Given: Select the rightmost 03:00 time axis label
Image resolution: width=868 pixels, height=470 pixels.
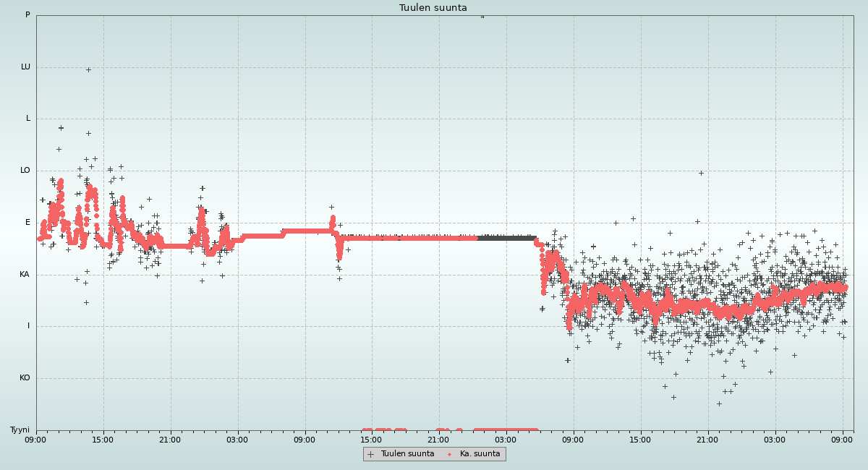Looking at the screenshot, I should click(x=775, y=439).
